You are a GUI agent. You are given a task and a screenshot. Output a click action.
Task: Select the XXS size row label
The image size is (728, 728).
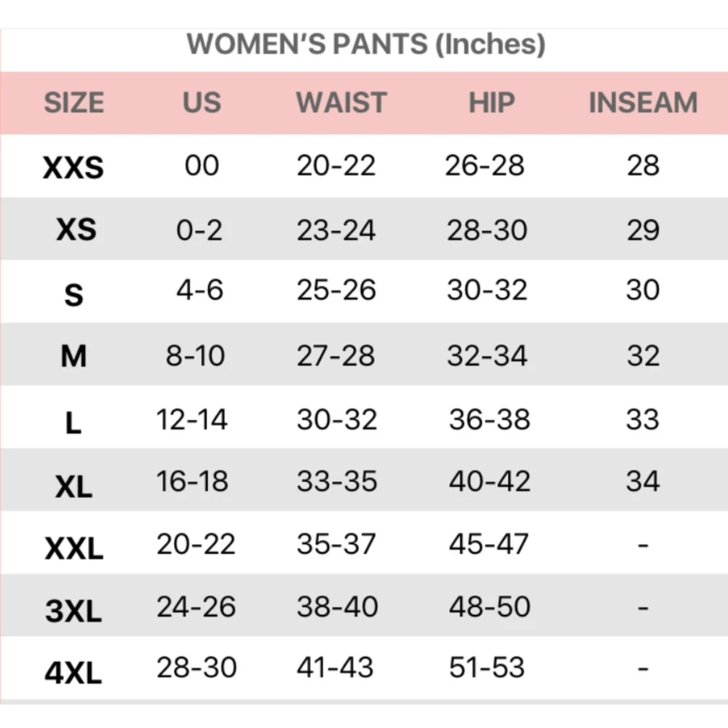coord(74,169)
